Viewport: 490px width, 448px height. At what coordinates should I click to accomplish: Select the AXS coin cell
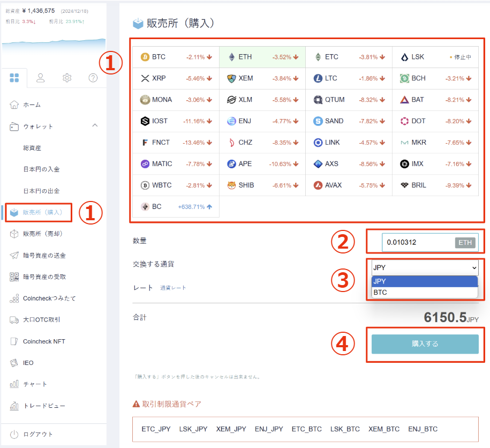(x=349, y=164)
